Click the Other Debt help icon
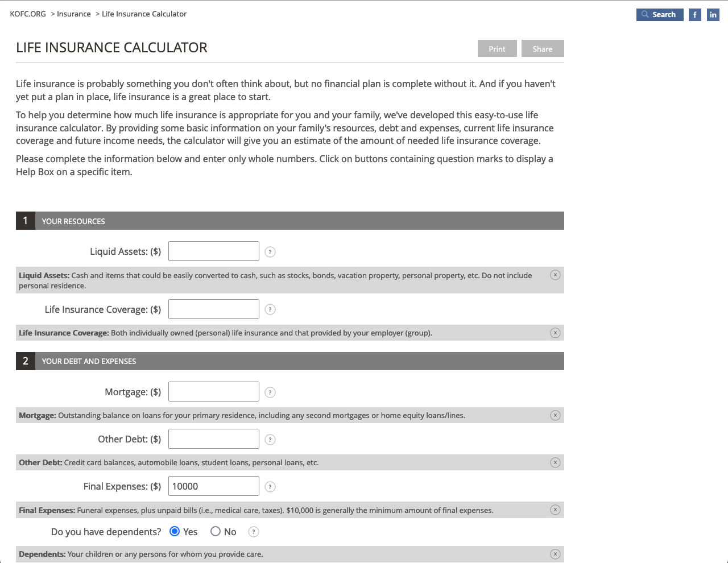 [x=271, y=440]
